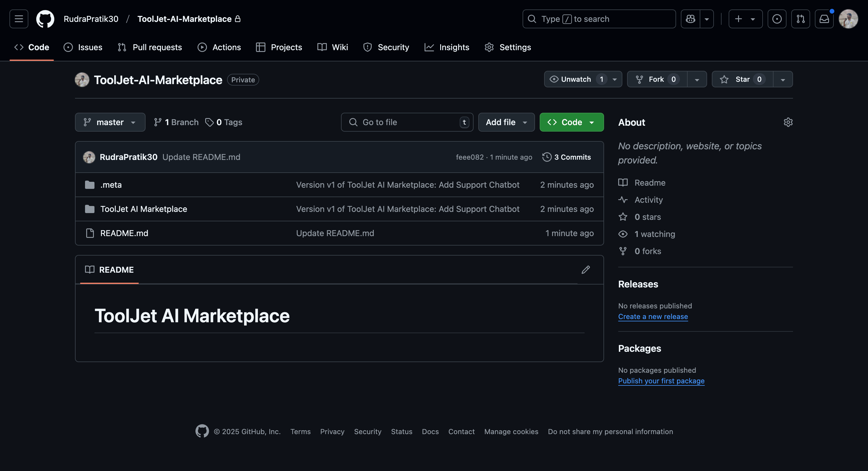Expand the green Code dropdown
Viewport: 868px width, 471px height.
pyautogui.click(x=572, y=122)
